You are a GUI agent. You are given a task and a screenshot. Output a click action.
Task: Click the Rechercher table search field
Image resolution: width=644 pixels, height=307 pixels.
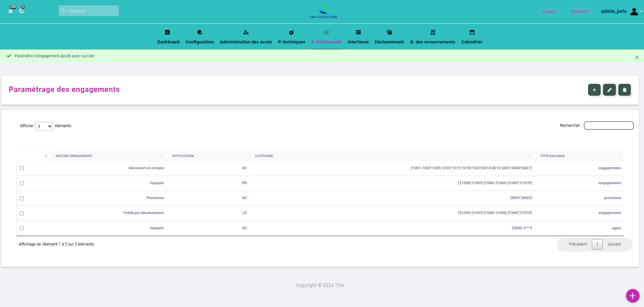tap(608, 126)
